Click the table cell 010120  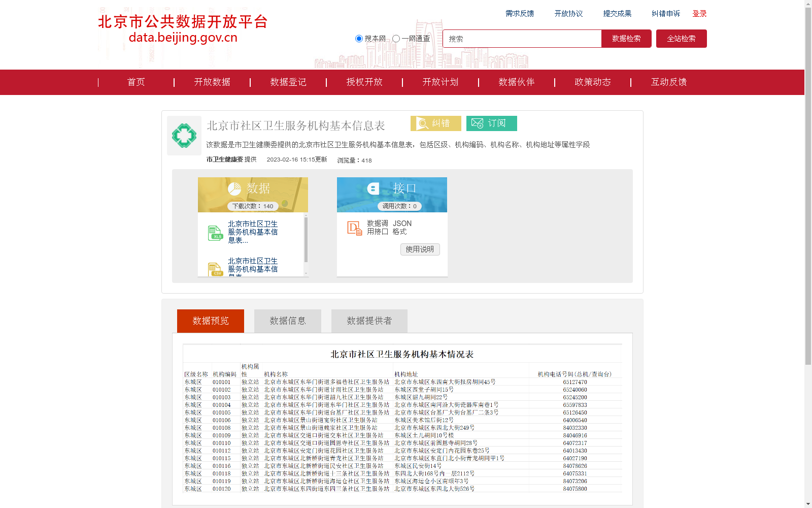(x=221, y=489)
